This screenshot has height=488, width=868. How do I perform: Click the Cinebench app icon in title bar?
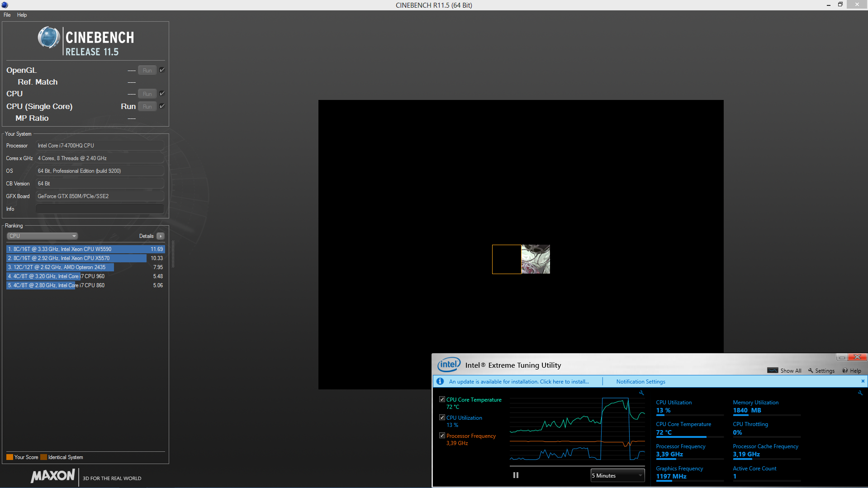[5, 5]
